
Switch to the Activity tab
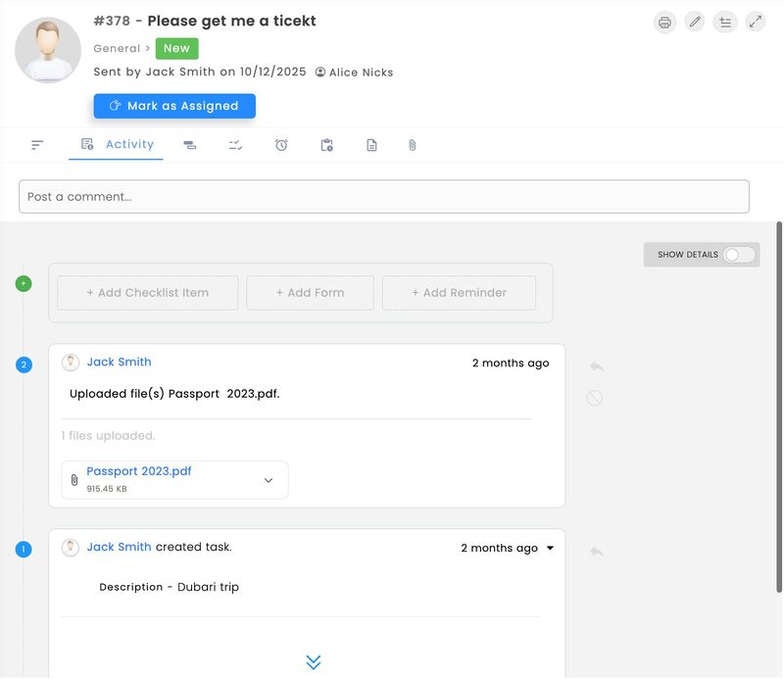[x=118, y=144]
